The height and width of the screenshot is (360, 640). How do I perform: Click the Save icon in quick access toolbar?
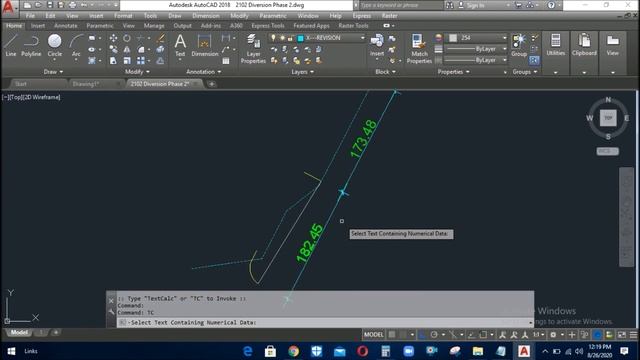(50, 5)
